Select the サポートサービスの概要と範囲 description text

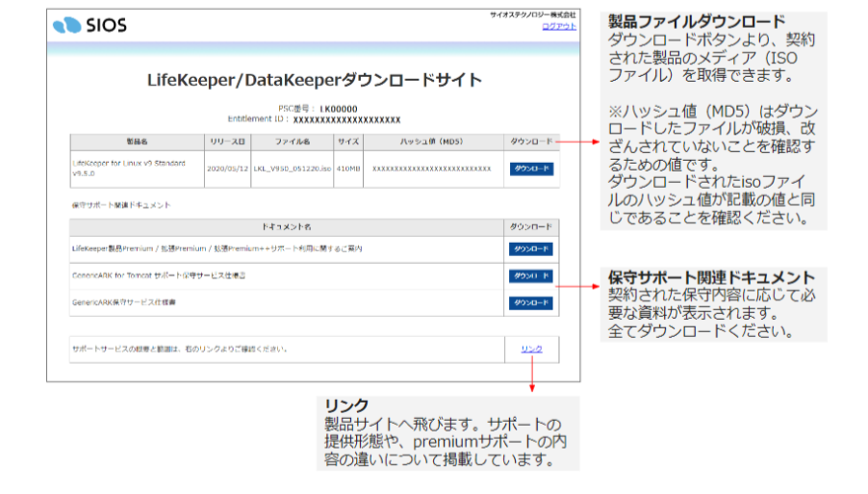pyautogui.click(x=180, y=349)
